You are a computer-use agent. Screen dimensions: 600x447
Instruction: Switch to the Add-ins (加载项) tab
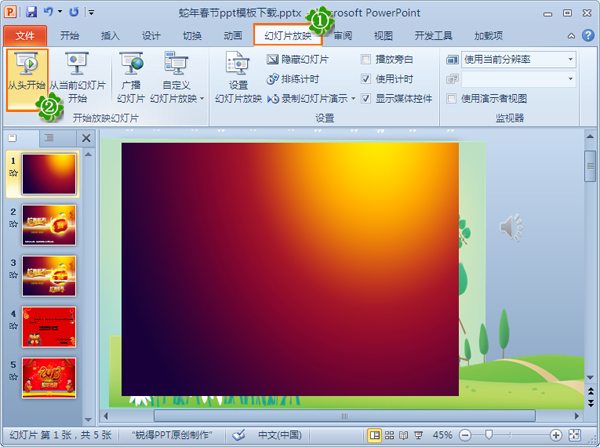tap(488, 36)
